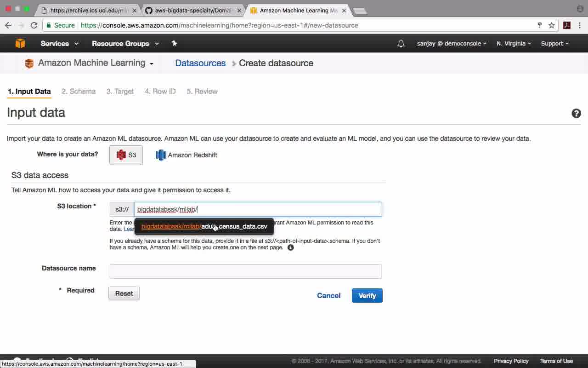Close the aws-bigdata-specialty tab

pyautogui.click(x=239, y=10)
